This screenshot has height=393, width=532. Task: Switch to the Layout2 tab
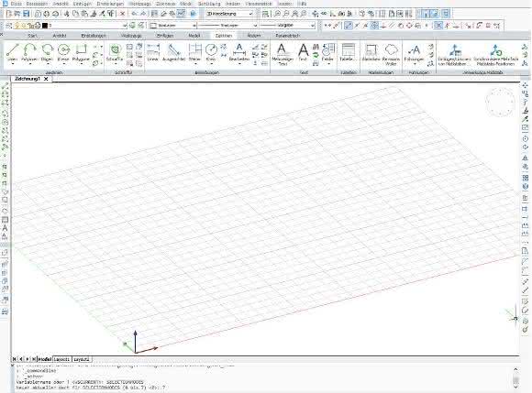(x=82, y=359)
